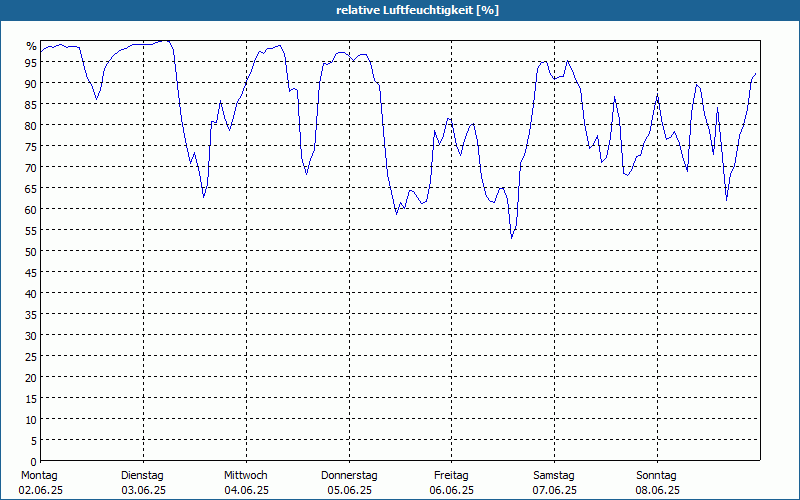Click the y-axis value '30'
Screen dimensions: 800x500
click(x=31, y=336)
